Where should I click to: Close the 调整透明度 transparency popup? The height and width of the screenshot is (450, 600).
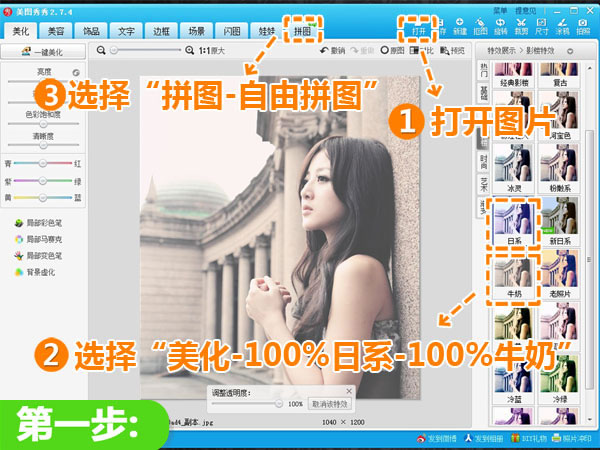349,391
